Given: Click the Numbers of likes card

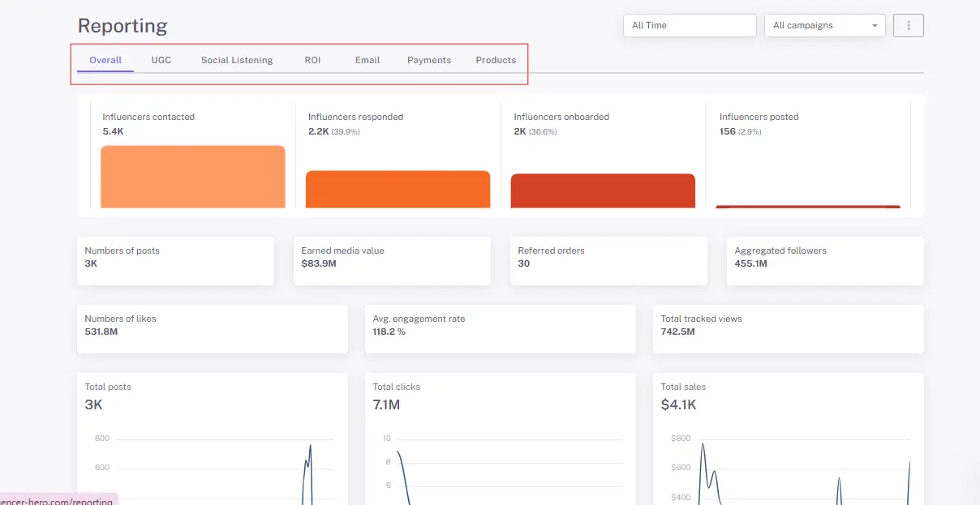Looking at the screenshot, I should [x=213, y=329].
